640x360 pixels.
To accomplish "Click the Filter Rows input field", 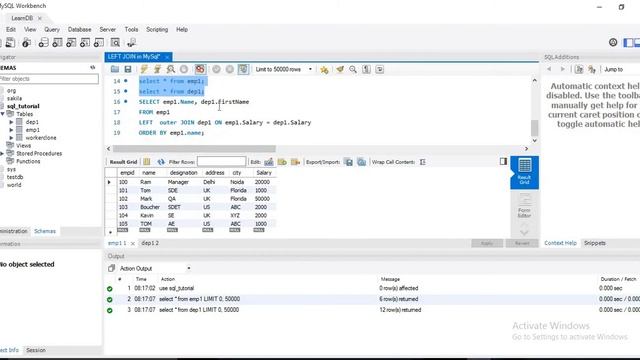I will click(x=221, y=162).
